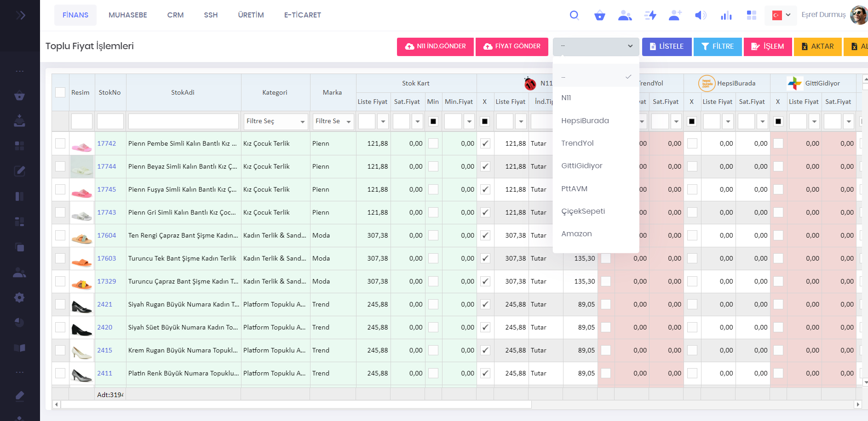This screenshot has width=868, height=421.
Task: Click the pink slipper thumbnail for 17745
Action: tap(82, 190)
